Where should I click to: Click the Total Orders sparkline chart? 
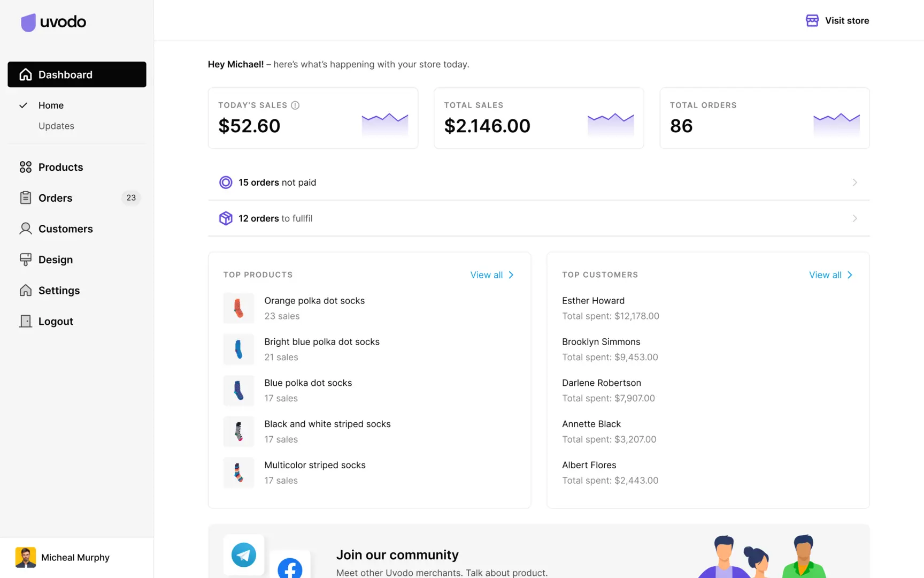[x=836, y=124]
